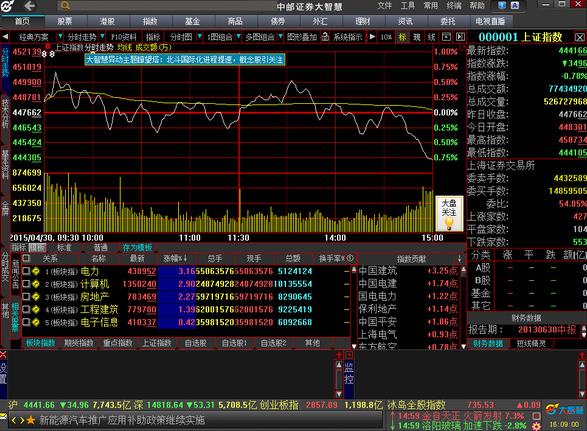587x431 pixels.
Task: Click the right play arrow before 10%
Action: tap(372, 37)
